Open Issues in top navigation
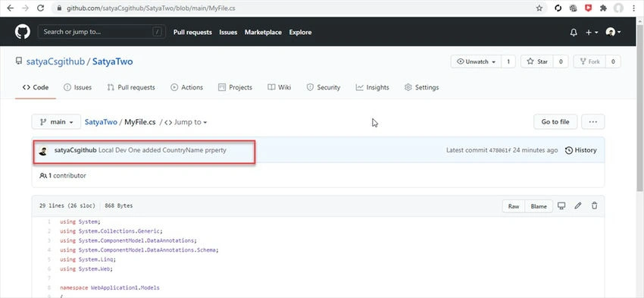The image size is (644, 298). click(x=228, y=32)
